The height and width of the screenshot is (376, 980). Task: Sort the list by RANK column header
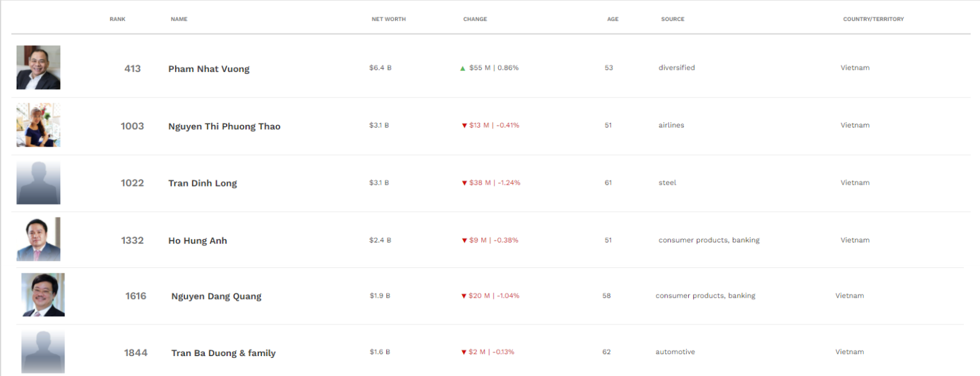click(x=117, y=19)
